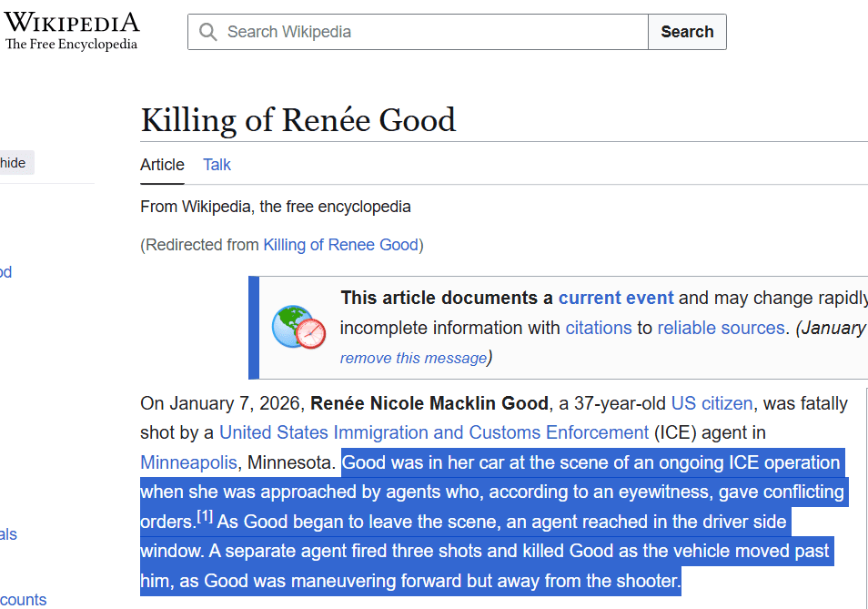Open the Killing of Renee Good redirect link
Screen dimensions: 868x609
pyautogui.click(x=340, y=245)
